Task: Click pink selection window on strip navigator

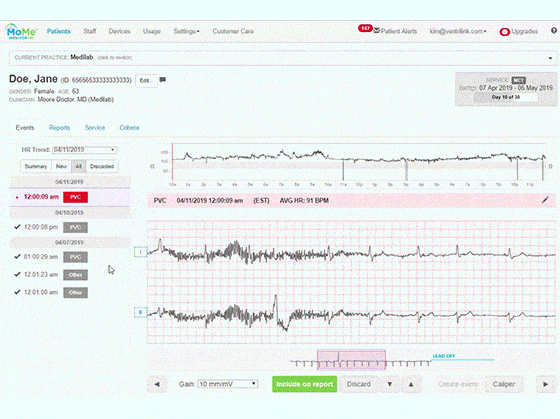Action: click(351, 360)
